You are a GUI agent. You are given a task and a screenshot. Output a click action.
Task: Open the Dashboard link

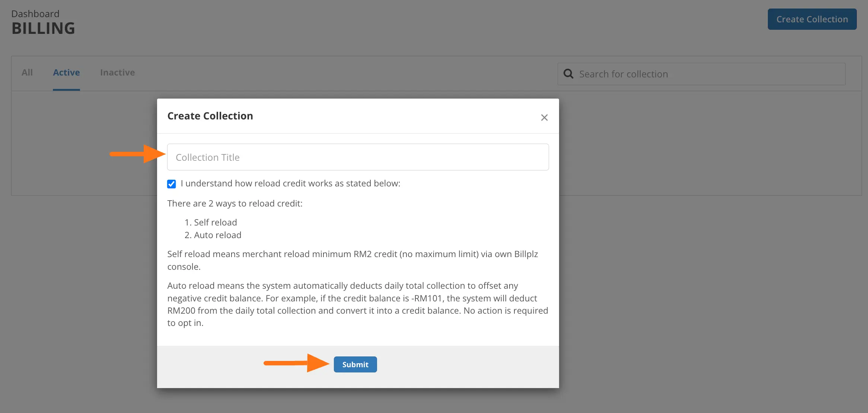tap(35, 13)
